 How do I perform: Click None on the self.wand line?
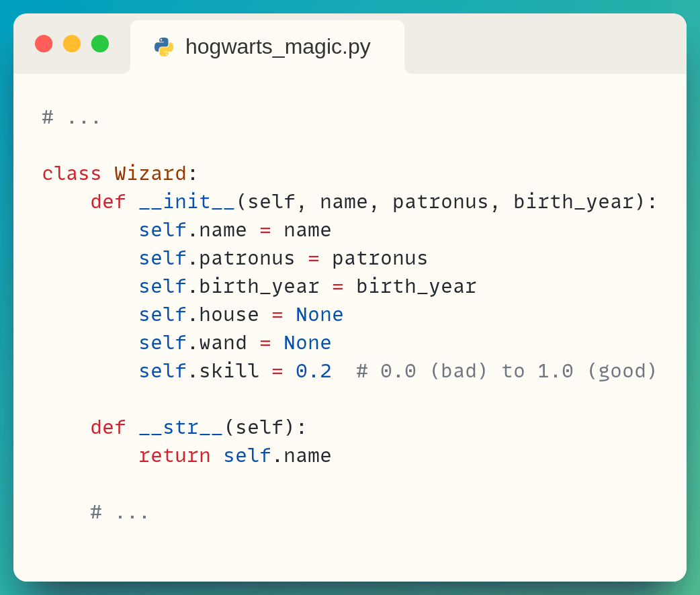coord(307,342)
